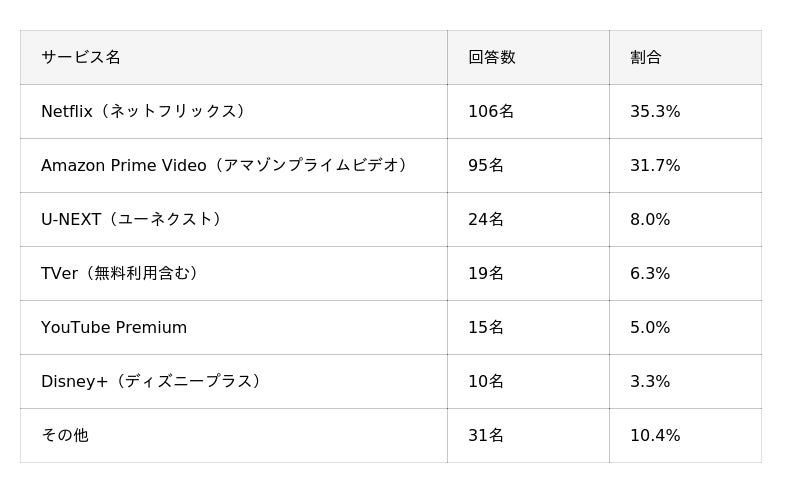Select the Amazon Prime Video service cell
800x493 pixels.
[x=224, y=166]
